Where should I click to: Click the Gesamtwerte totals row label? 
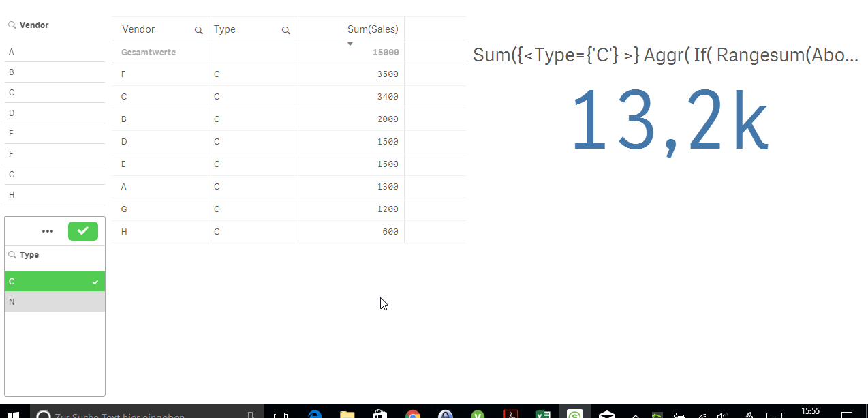click(x=149, y=53)
